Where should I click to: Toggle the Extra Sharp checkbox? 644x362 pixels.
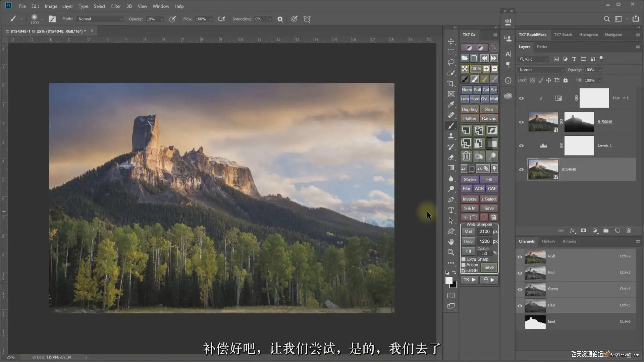[x=464, y=259]
